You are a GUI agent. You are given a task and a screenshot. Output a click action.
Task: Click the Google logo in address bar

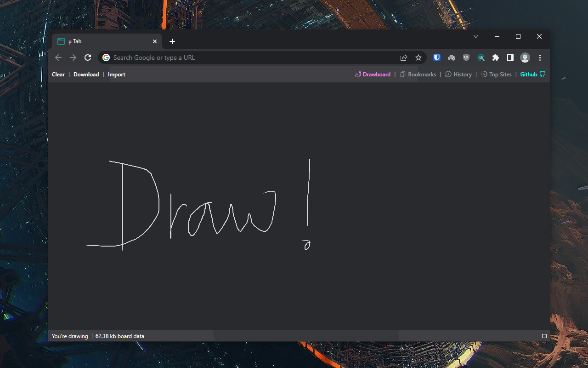coord(106,57)
